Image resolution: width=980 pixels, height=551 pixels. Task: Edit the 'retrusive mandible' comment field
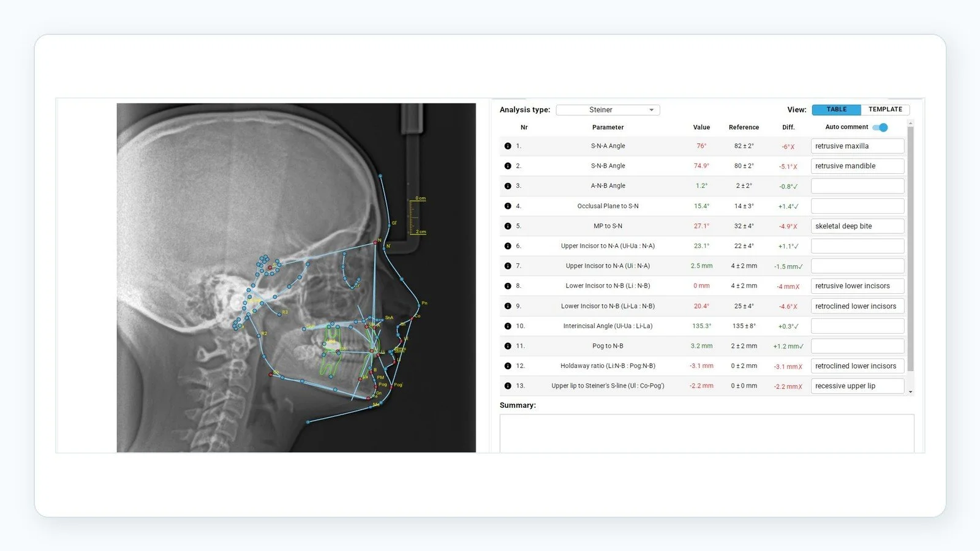click(858, 166)
